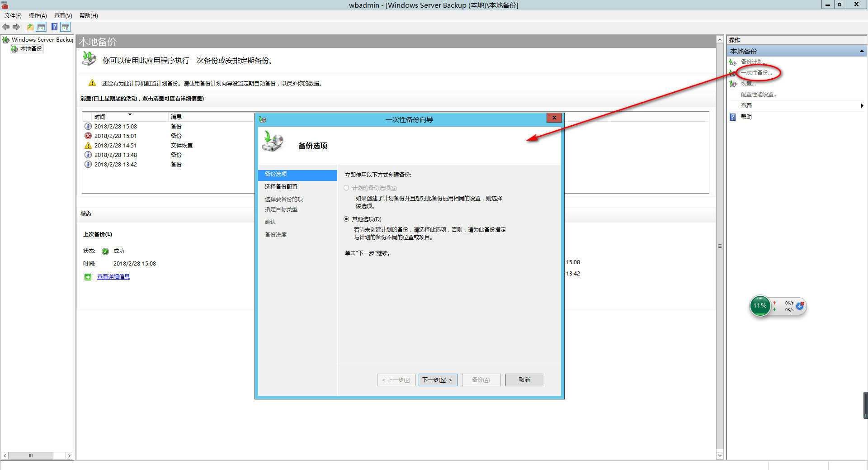Viewport: 868px width, 470px height.
Task: Toggle the Show/Hide Action Pane toolbar icon
Action: pos(66,27)
